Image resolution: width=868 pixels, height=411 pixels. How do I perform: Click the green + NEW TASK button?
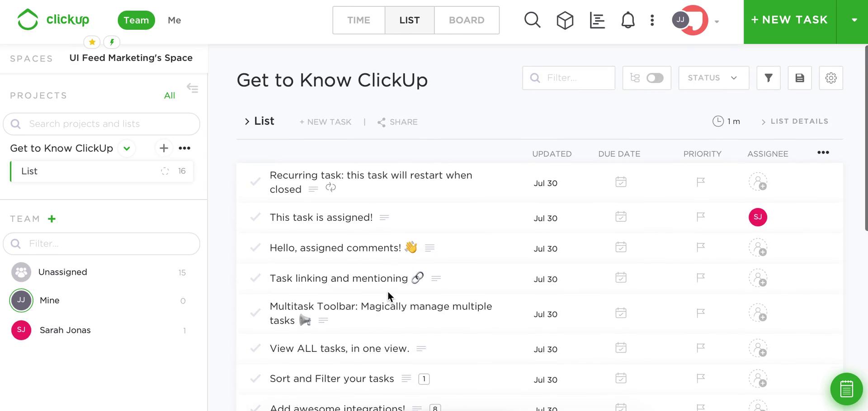click(790, 20)
